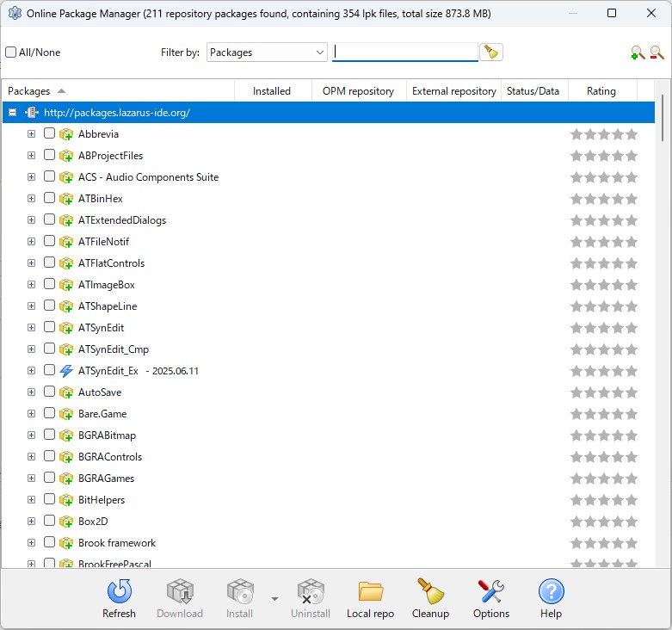Clear the filter with broom icon
Screen dimensions: 672x630
click(491, 52)
